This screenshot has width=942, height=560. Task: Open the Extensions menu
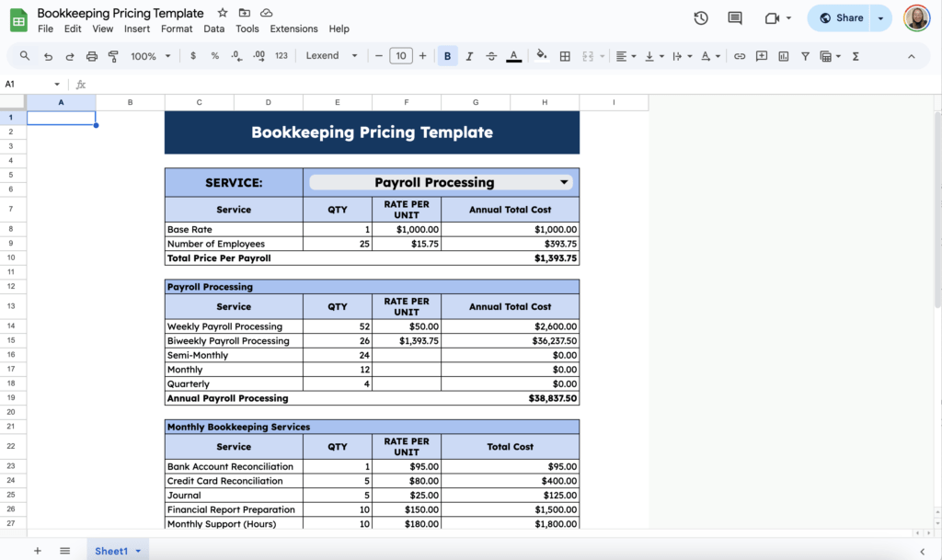(x=293, y=29)
